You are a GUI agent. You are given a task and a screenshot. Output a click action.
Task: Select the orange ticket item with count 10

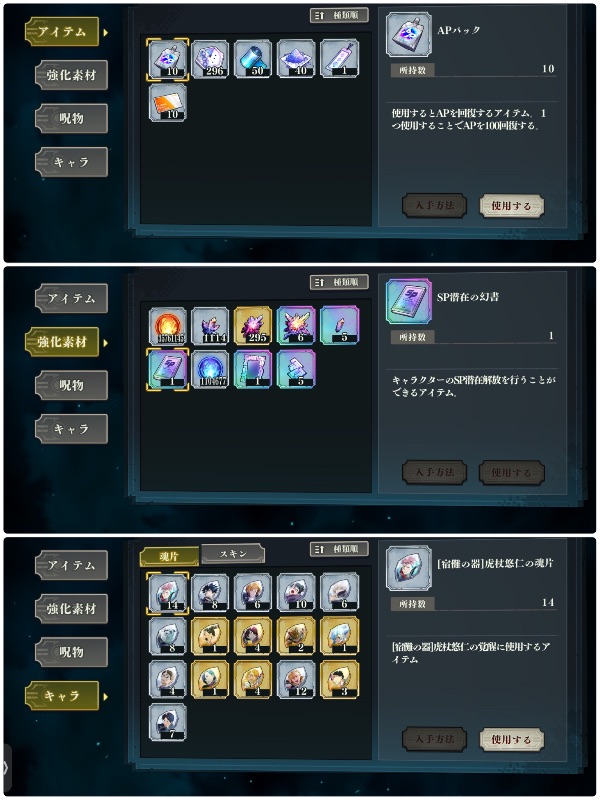click(168, 103)
